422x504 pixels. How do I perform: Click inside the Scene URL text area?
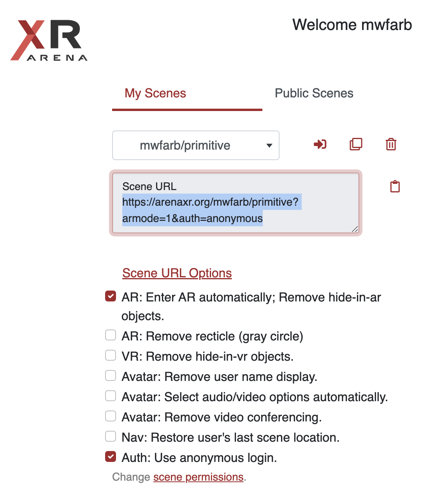pos(236,203)
